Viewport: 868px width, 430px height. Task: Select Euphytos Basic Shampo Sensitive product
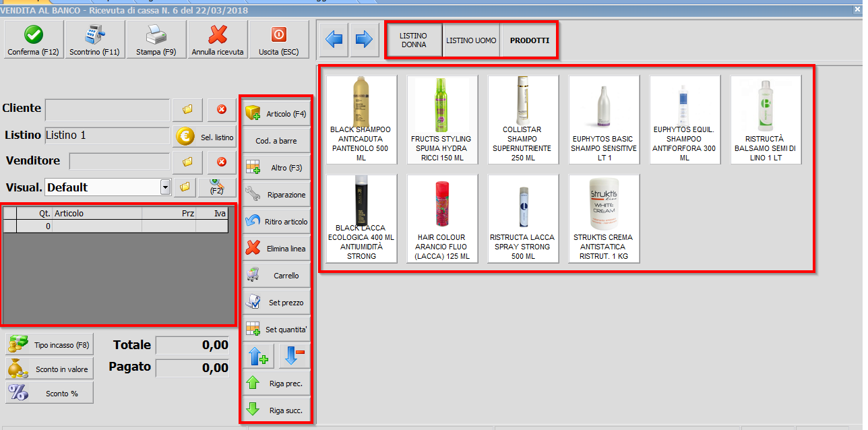pyautogui.click(x=604, y=119)
